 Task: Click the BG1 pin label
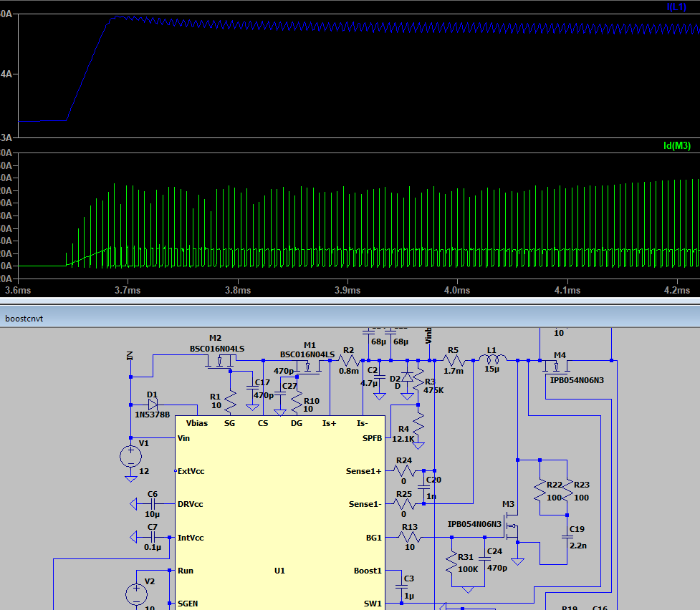[x=374, y=538]
